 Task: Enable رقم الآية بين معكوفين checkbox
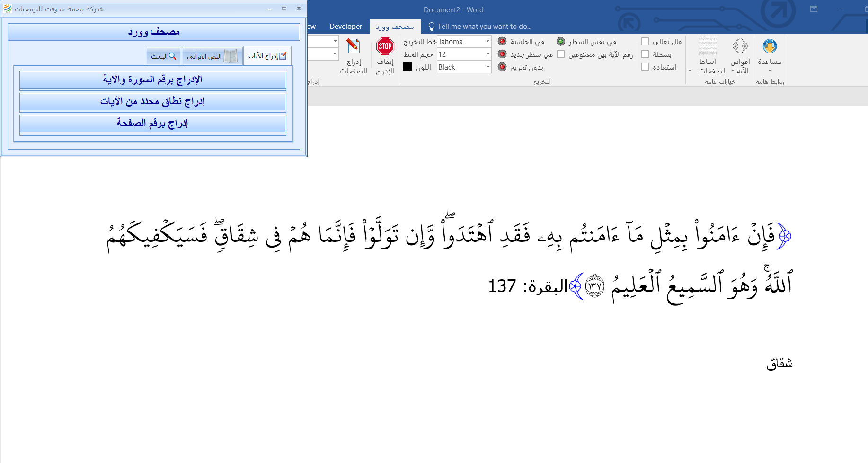pos(561,54)
